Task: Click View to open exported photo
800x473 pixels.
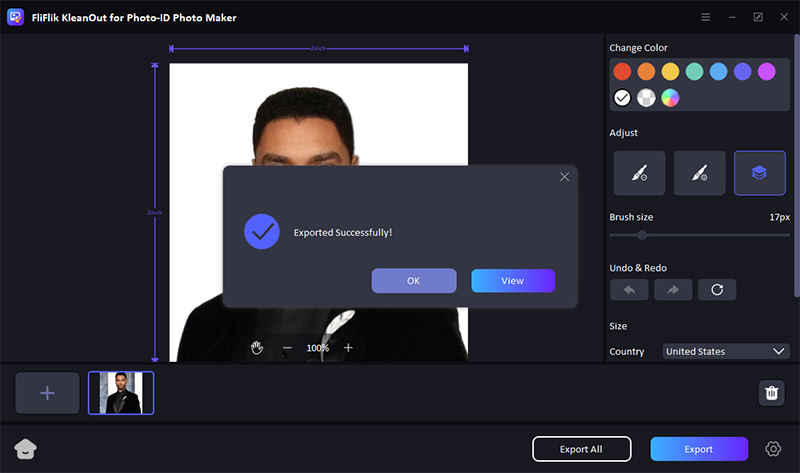Action: 512,281
